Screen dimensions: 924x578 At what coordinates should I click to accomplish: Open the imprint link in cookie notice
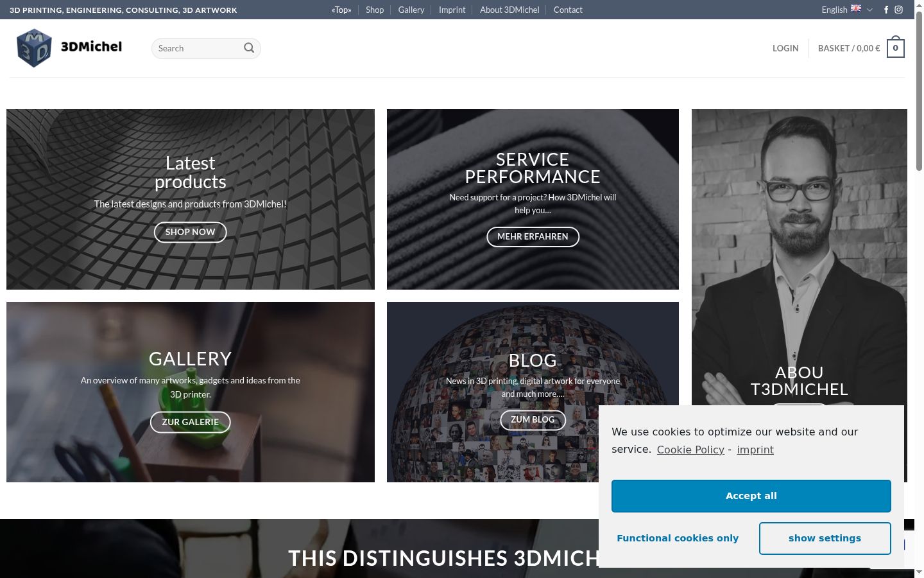point(755,450)
